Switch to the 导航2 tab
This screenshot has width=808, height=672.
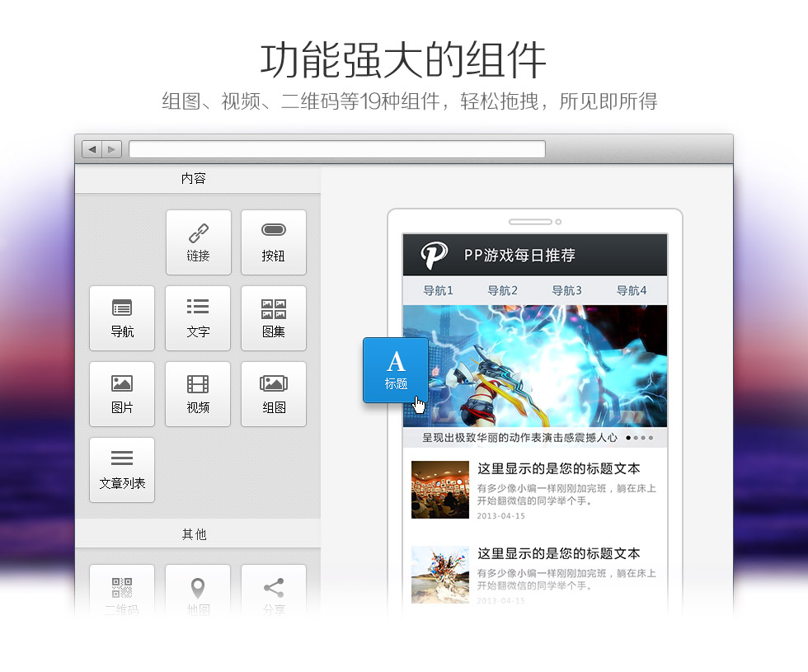[x=502, y=290]
